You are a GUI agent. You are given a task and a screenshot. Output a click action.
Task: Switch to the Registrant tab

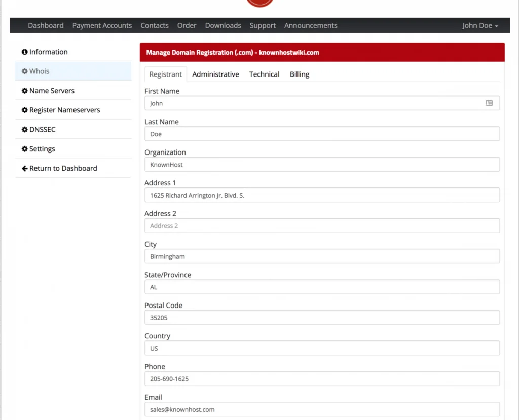[x=166, y=74]
